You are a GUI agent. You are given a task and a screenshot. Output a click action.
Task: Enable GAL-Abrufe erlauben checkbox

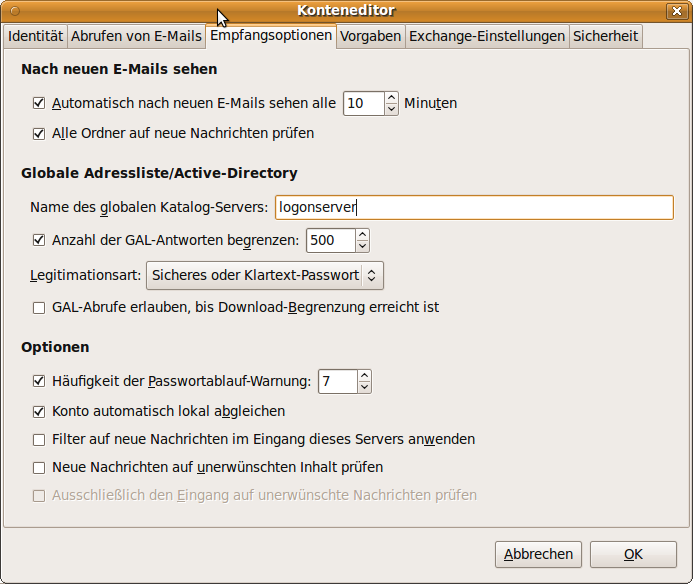pos(40,308)
